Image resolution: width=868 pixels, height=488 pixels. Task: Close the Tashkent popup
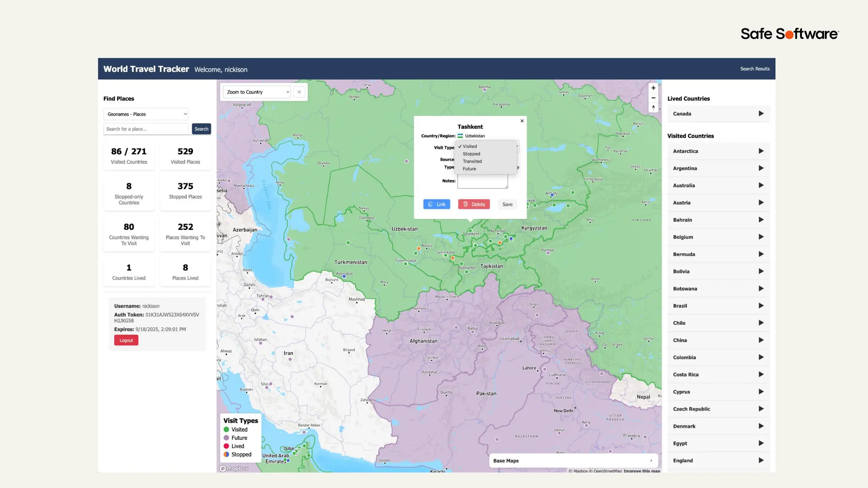[x=522, y=121]
